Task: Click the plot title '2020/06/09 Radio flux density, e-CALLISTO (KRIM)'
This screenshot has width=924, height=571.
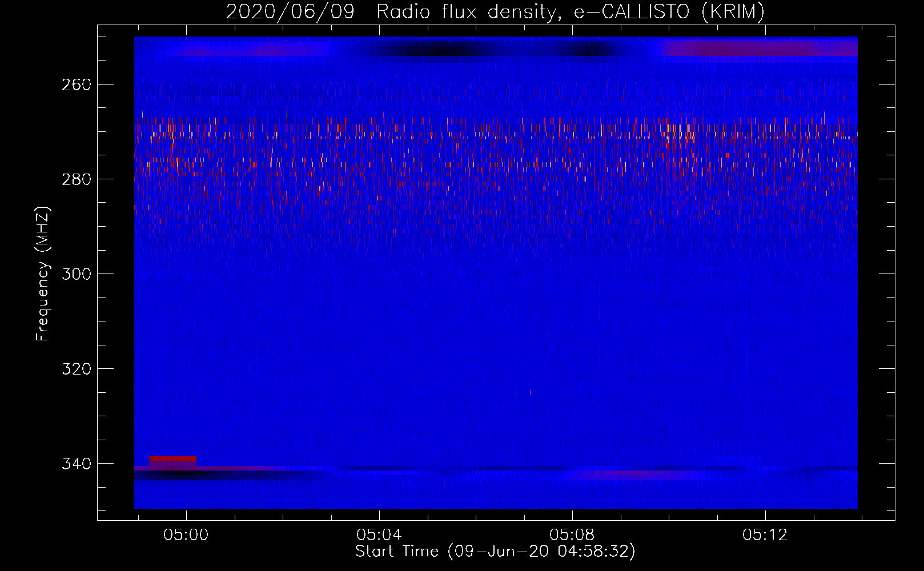Action: [x=495, y=11]
